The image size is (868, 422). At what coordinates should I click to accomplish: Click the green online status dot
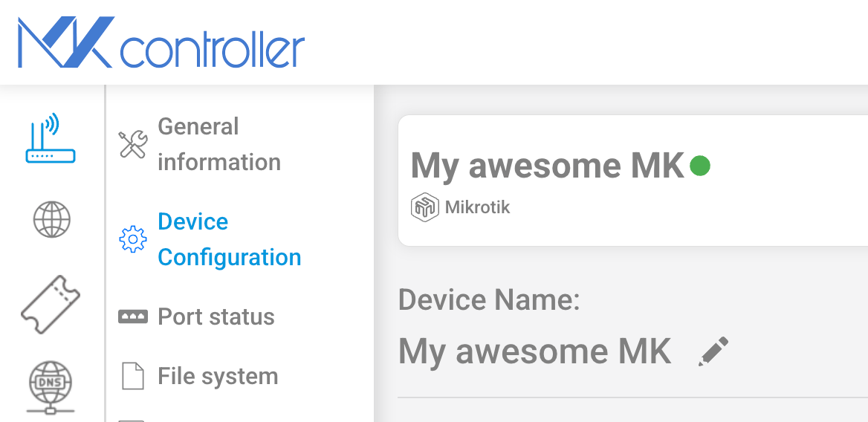[700, 166]
